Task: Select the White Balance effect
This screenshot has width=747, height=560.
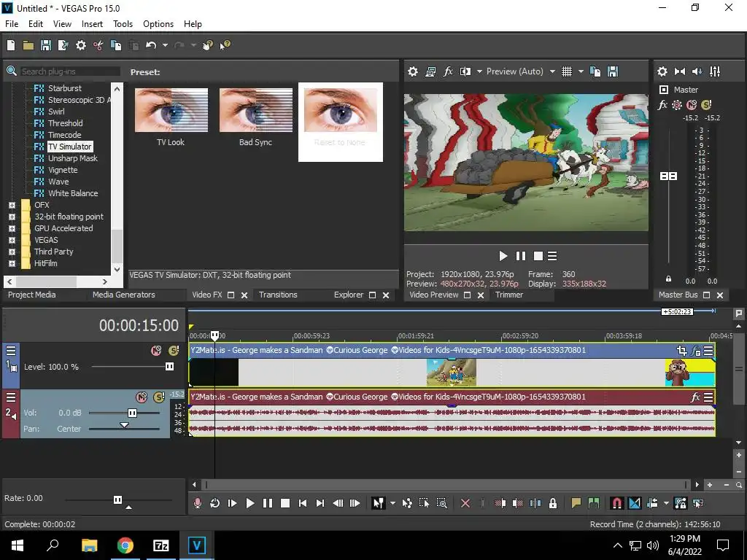Action: 73,193
